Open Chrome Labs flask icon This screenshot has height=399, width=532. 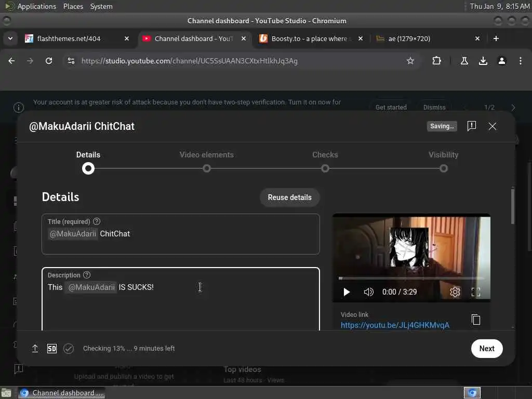tap(464, 61)
